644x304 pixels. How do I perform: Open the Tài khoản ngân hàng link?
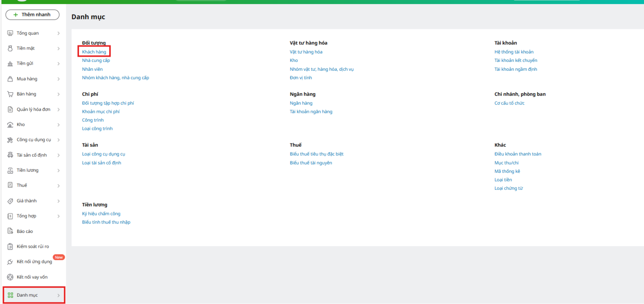311,112
